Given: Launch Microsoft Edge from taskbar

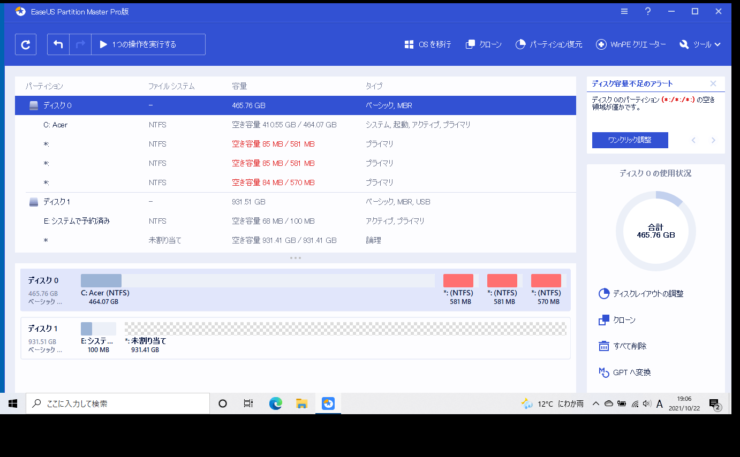Looking at the screenshot, I should 275,404.
